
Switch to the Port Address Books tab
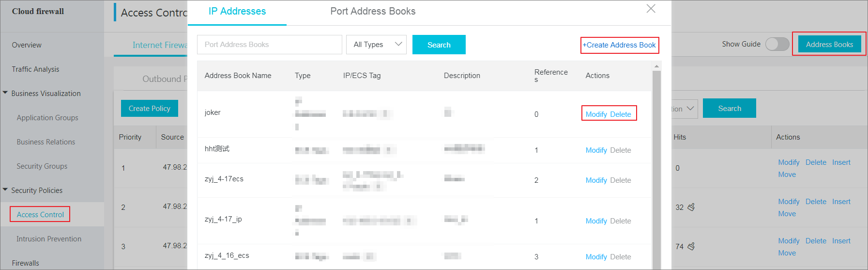click(x=373, y=11)
